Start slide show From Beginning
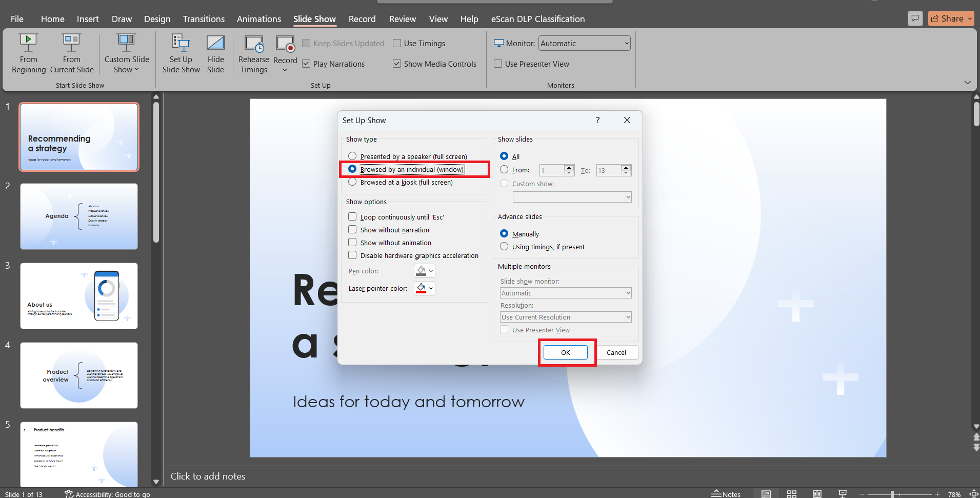This screenshot has width=980, height=498. click(29, 53)
